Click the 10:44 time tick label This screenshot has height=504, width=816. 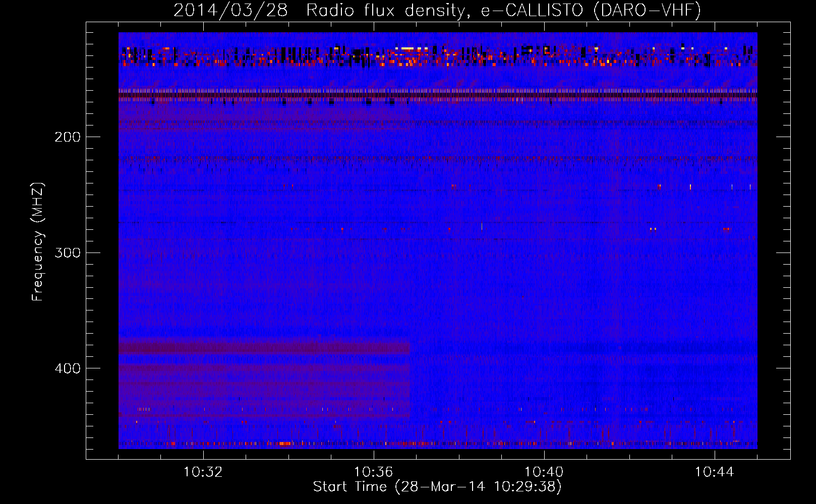(x=715, y=472)
